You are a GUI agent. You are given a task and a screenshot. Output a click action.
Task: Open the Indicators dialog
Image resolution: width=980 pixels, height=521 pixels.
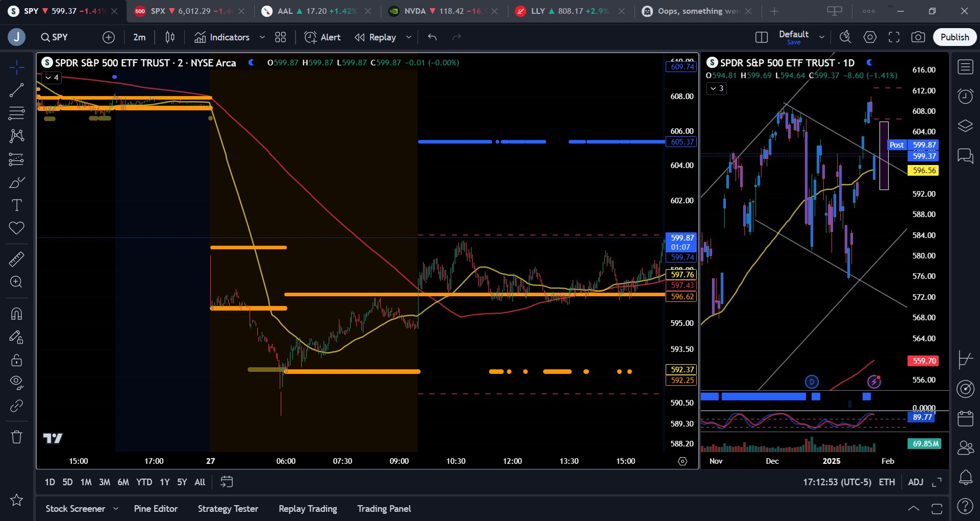click(222, 37)
